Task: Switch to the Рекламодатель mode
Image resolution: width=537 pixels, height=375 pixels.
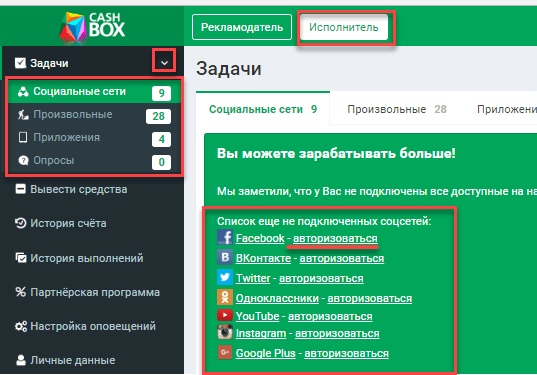Action: point(242,27)
